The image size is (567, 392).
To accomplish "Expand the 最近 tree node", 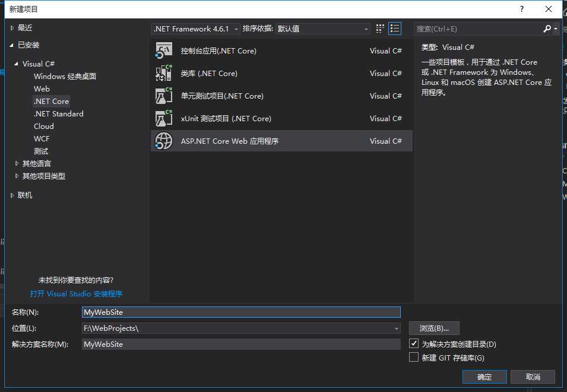I will point(12,28).
